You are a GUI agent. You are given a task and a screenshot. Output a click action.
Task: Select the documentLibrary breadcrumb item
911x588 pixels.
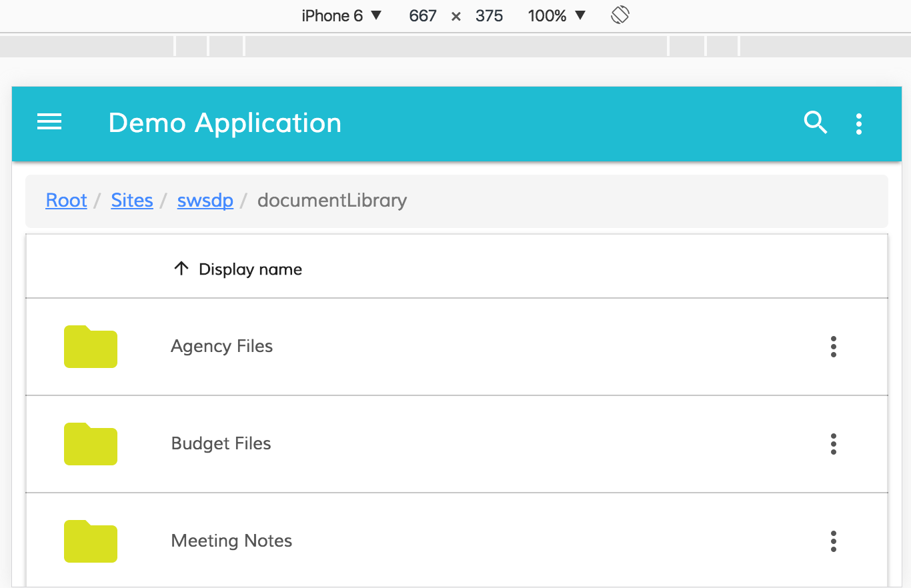tap(331, 200)
